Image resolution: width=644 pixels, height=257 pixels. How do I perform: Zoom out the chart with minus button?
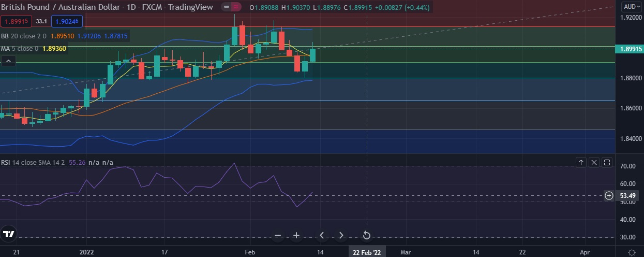[278, 235]
